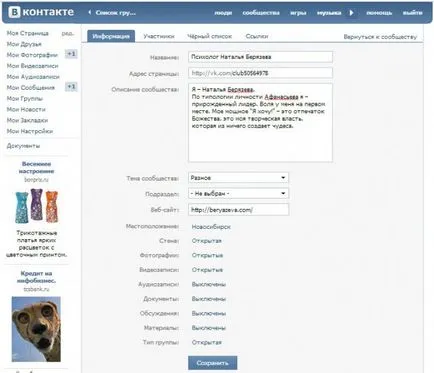Image resolution: width=434 pixels, height=373 pixels.
Task: Open Мои Новости in the sidebar
Action: [26, 109]
